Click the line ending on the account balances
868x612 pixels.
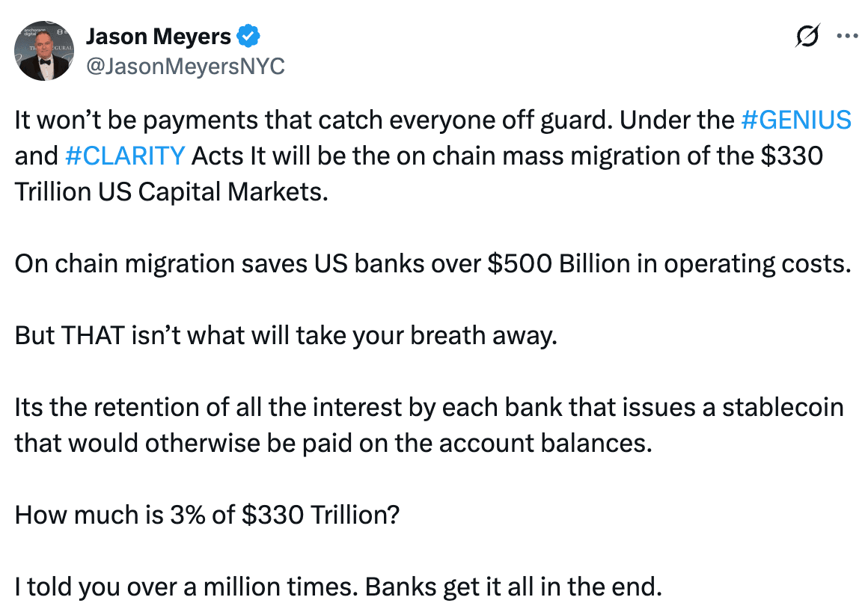[x=333, y=443]
